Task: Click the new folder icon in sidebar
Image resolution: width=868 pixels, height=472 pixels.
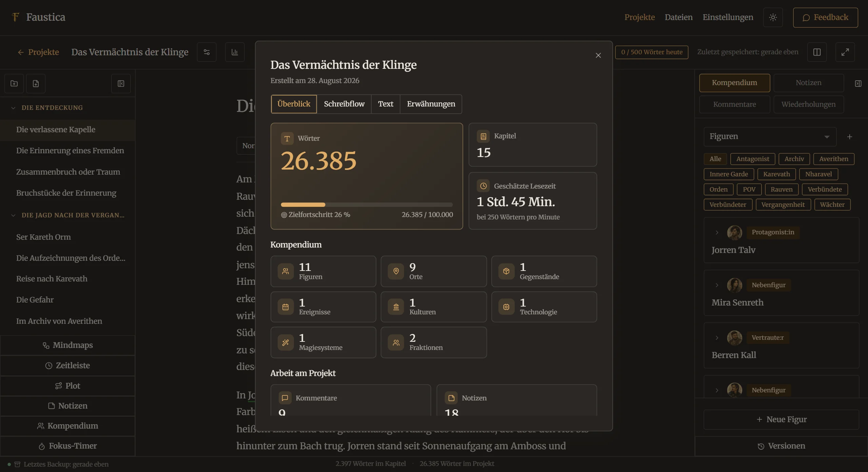Action: [14, 83]
